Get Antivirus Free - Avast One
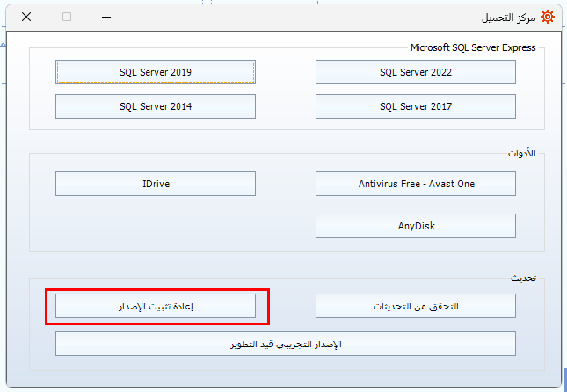The height and width of the screenshot is (392, 567). (x=415, y=184)
